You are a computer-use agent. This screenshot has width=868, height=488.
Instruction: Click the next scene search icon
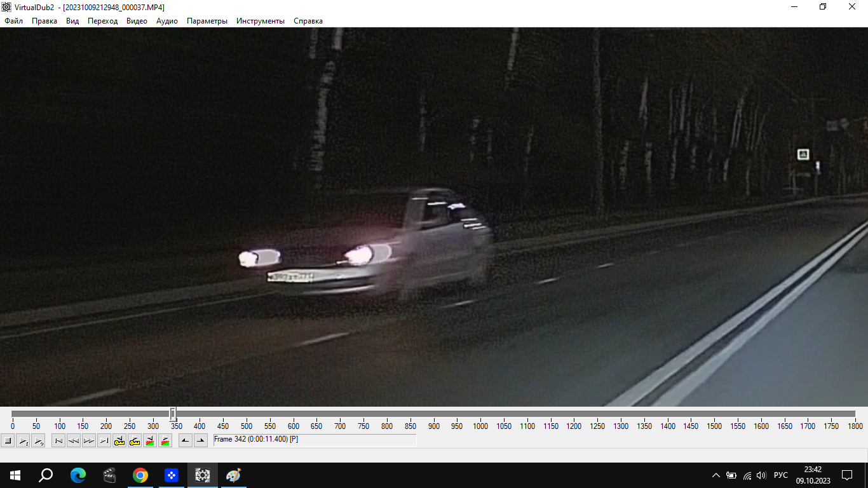tap(165, 440)
